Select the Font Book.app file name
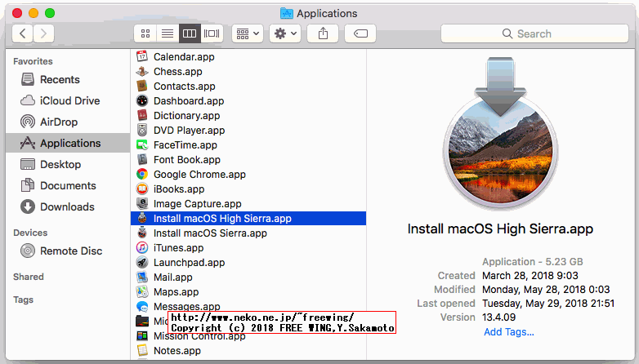 pyautogui.click(x=187, y=160)
